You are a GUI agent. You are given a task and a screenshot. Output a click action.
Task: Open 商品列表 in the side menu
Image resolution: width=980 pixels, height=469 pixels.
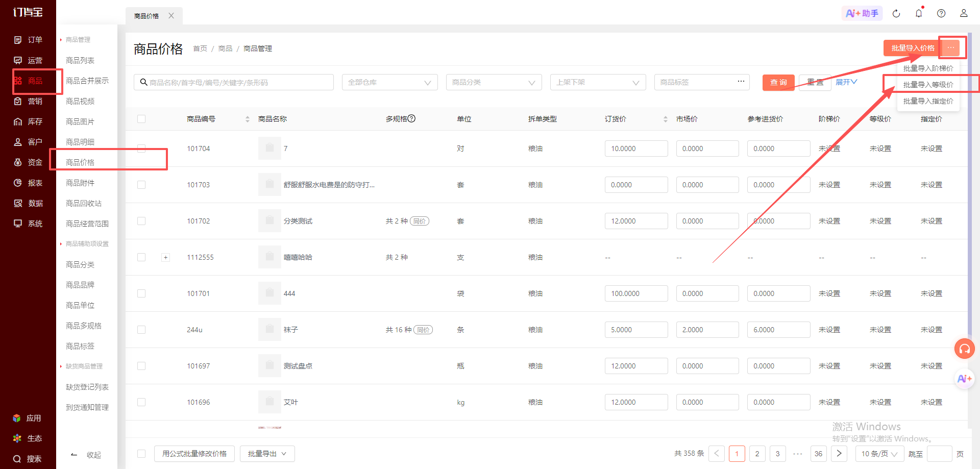tap(80, 60)
